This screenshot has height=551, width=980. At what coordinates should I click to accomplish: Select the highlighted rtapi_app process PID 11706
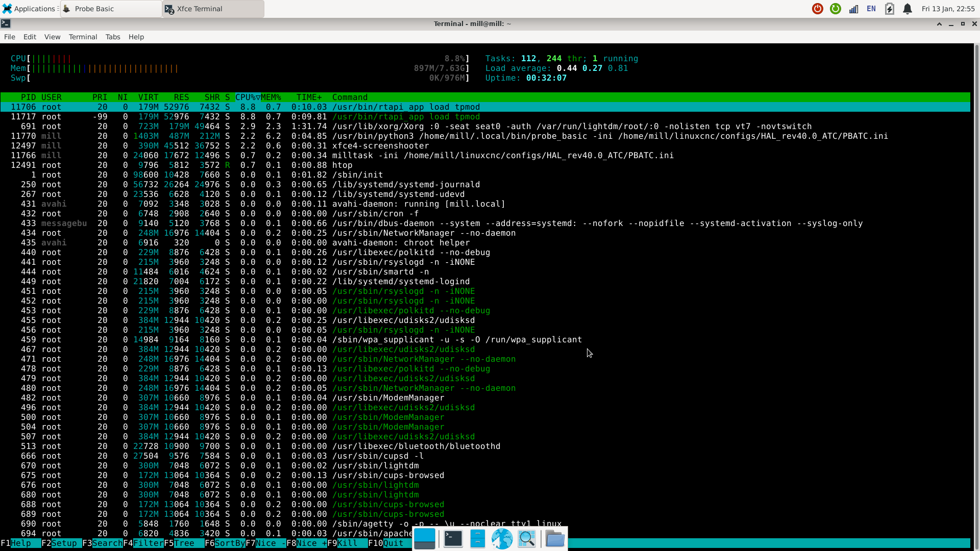[x=485, y=107]
